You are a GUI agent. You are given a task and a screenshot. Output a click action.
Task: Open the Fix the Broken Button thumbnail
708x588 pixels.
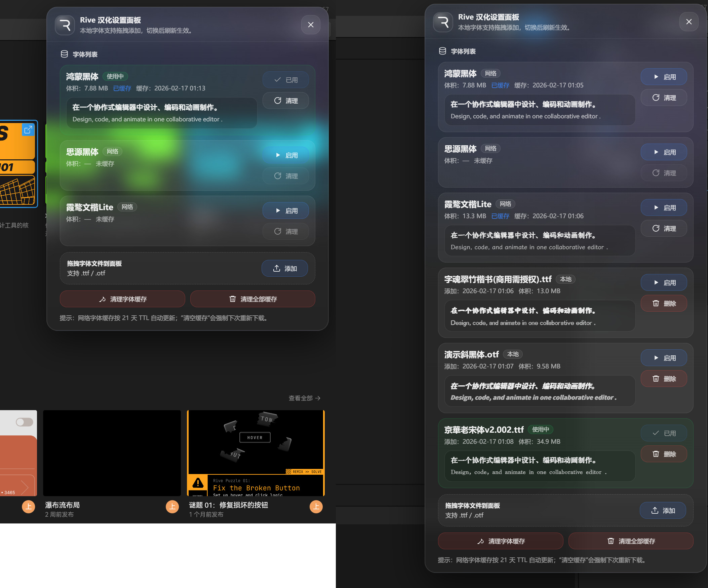click(x=255, y=453)
